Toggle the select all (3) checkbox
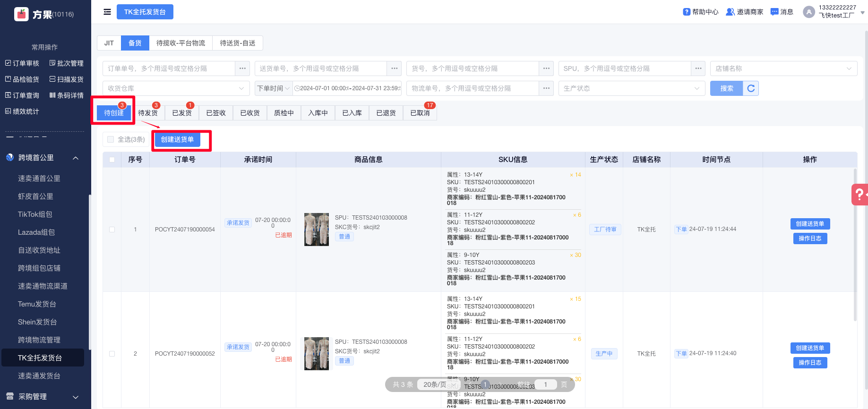Viewport: 868px width, 409px height. pyautogui.click(x=111, y=139)
